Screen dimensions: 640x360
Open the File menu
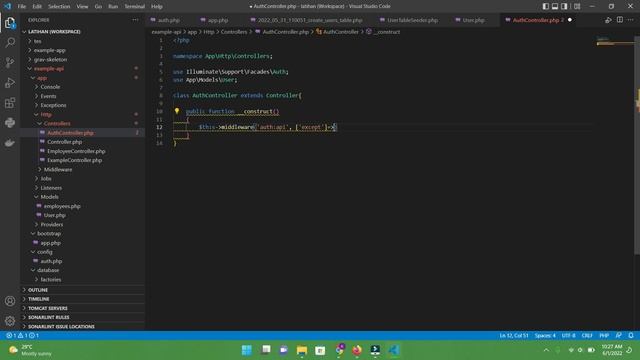pos(22,6)
